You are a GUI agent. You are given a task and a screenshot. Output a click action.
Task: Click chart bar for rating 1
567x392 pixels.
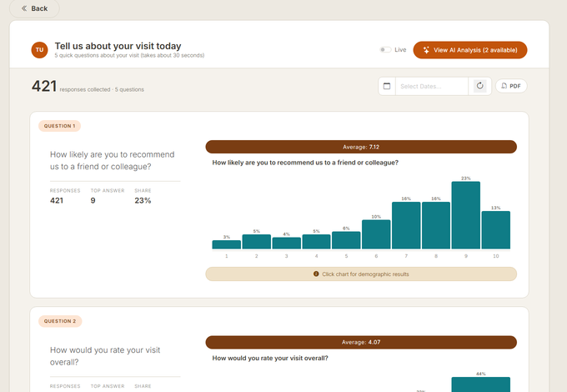coord(226,244)
